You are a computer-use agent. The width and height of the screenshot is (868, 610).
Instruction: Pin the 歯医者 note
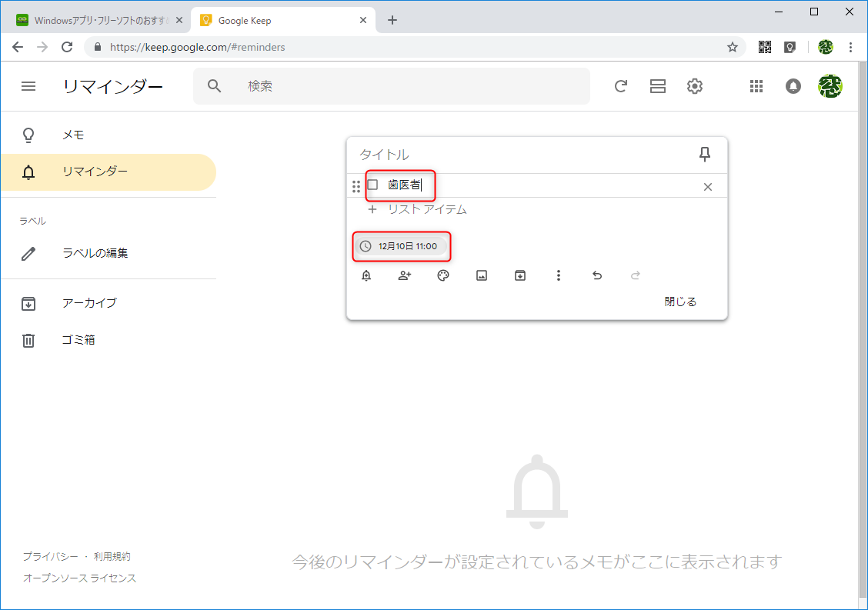(x=704, y=154)
